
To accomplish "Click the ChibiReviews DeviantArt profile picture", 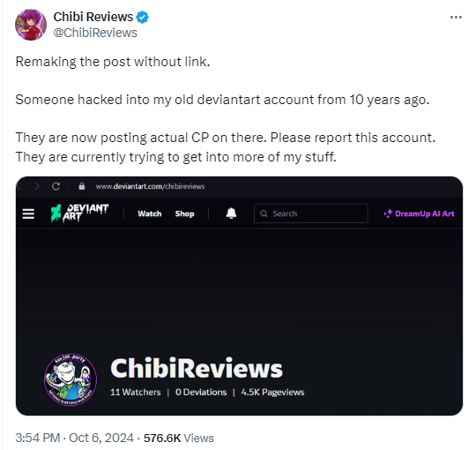I will (x=71, y=379).
